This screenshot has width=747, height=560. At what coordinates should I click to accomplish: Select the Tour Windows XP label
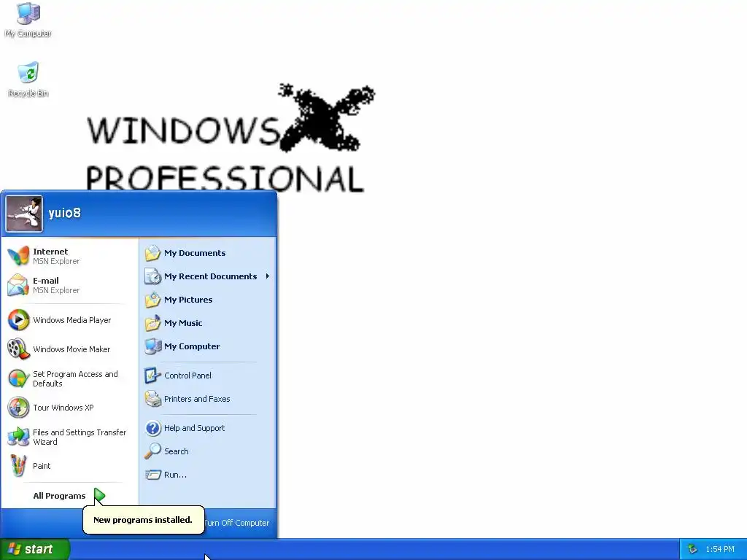point(63,408)
